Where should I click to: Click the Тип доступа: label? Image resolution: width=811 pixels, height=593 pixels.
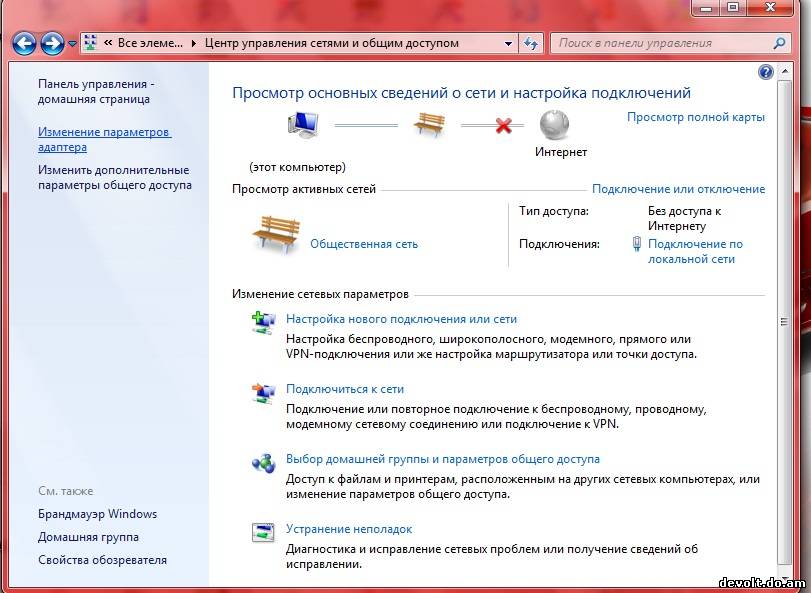554,211
